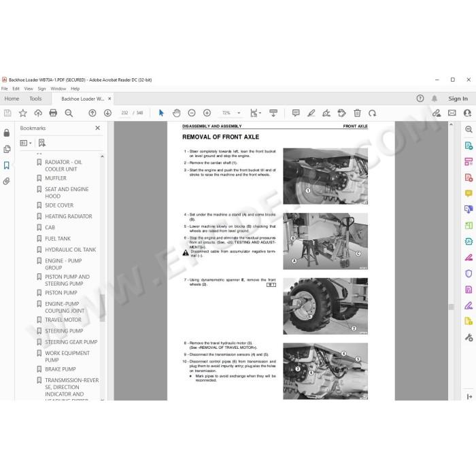
Task: Switch to the Home tab
Action: [x=12, y=99]
